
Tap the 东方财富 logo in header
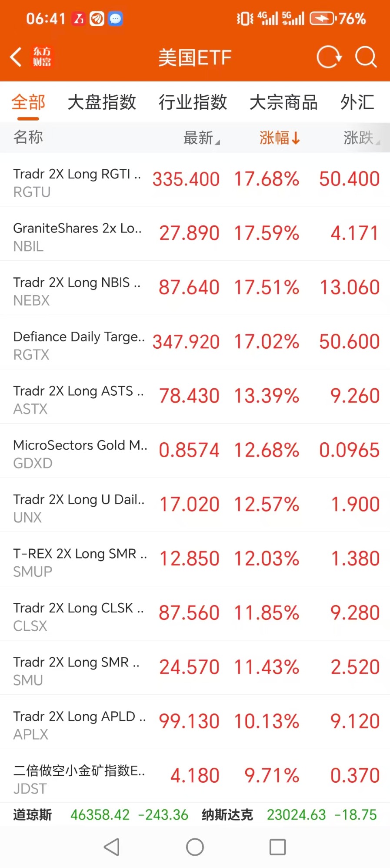point(42,57)
